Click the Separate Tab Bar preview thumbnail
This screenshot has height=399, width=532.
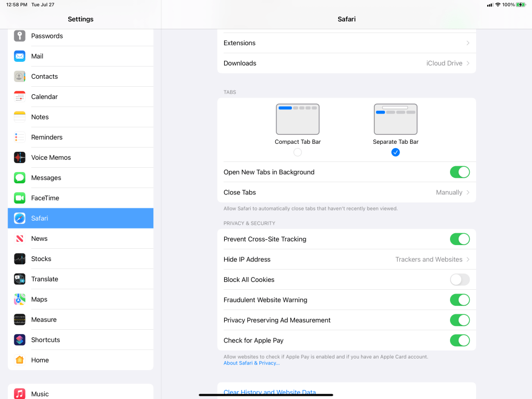tap(395, 119)
